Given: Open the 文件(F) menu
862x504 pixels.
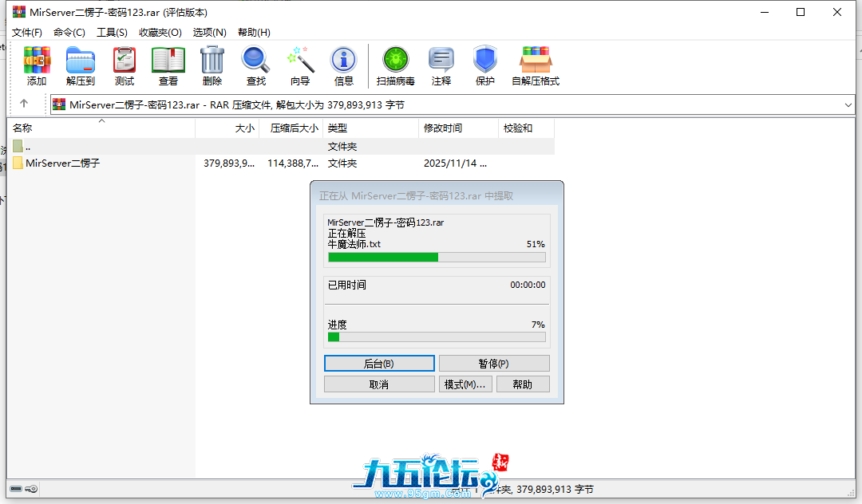Looking at the screenshot, I should click(x=27, y=33).
